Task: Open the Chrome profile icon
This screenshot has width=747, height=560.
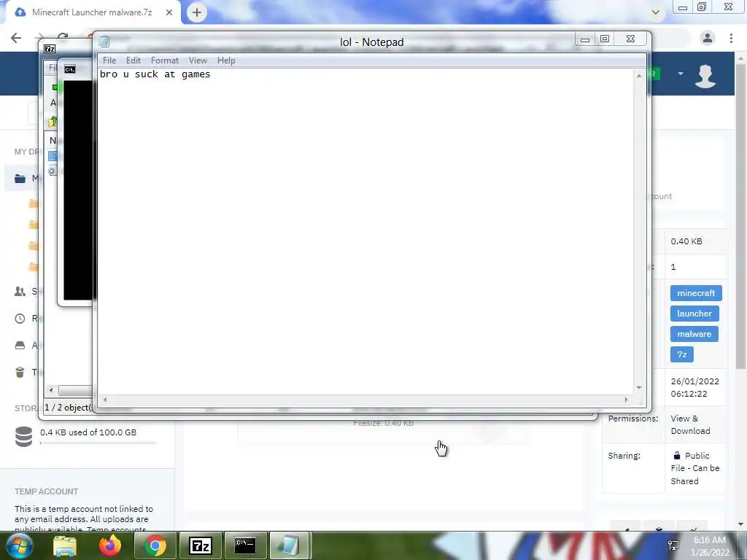Action: coord(707,38)
